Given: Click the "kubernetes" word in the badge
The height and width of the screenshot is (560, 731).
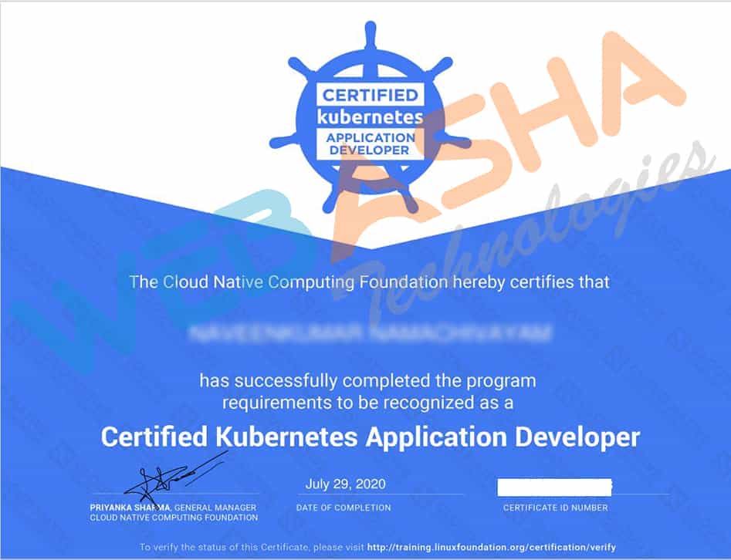Looking at the screenshot, I should [x=371, y=116].
